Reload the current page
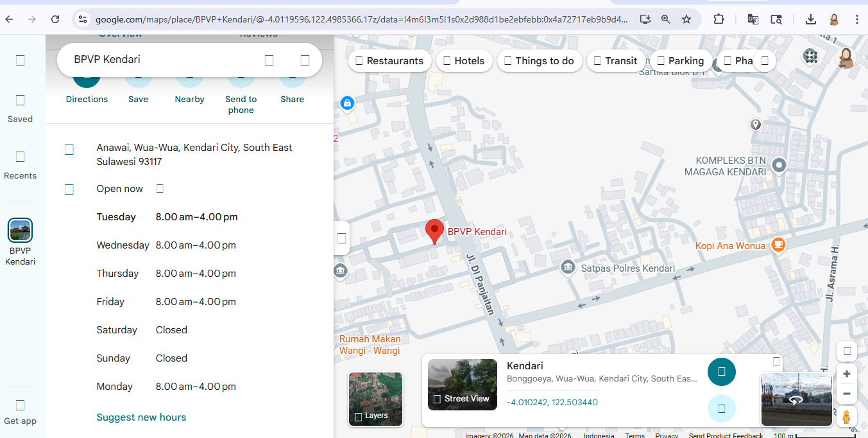Screen dimensions: 868x438 [x=55, y=19]
